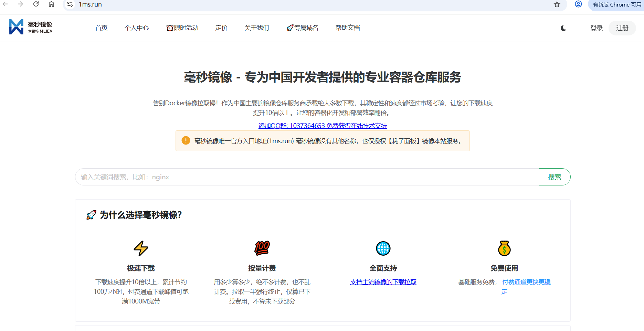Click the 100 icon above 按量计费
This screenshot has height=331, width=644.
[262, 248]
